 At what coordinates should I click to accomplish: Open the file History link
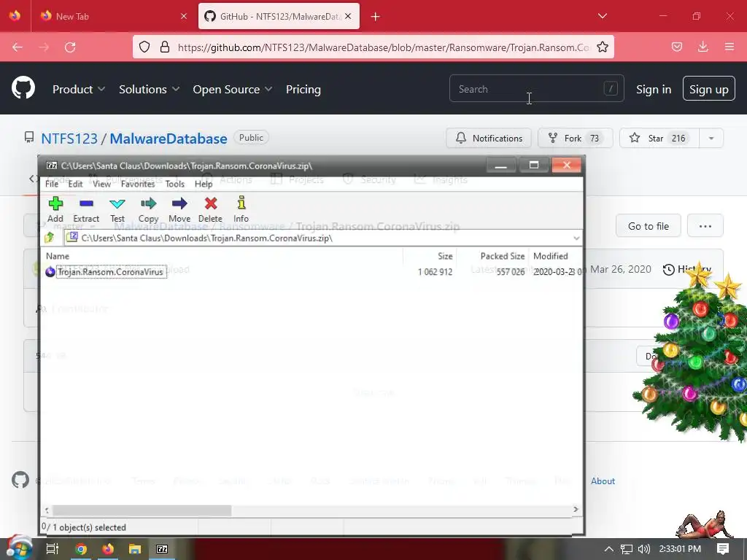click(686, 269)
